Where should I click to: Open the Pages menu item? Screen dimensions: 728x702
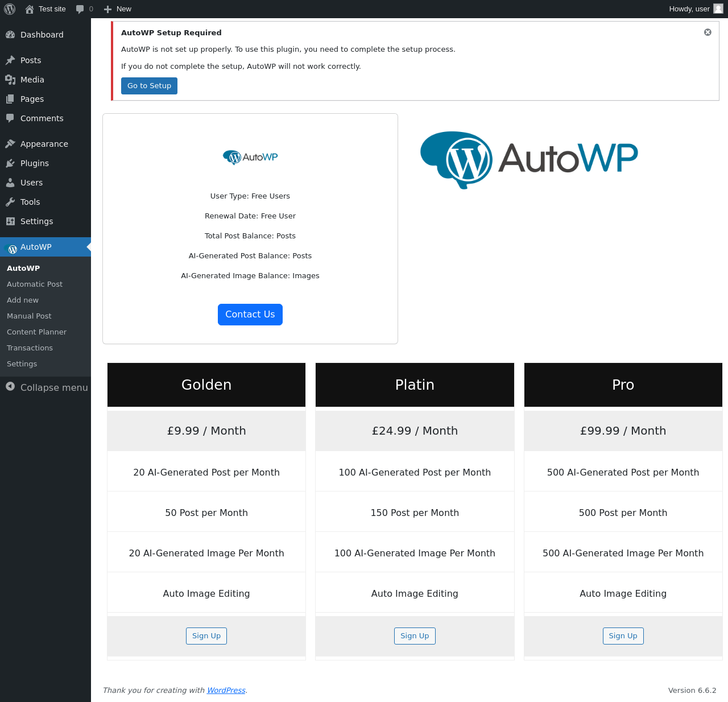pos(45,99)
